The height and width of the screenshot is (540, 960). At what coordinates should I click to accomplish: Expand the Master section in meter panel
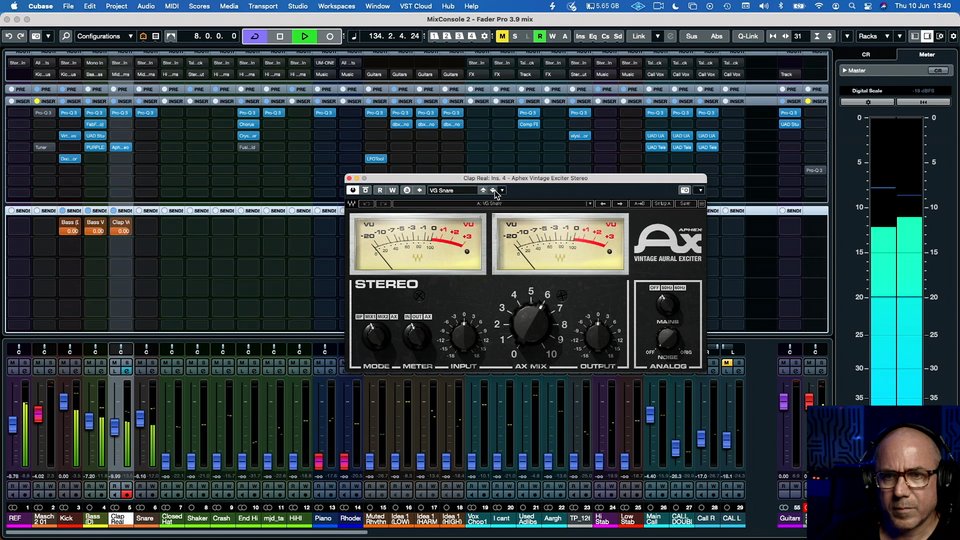845,70
